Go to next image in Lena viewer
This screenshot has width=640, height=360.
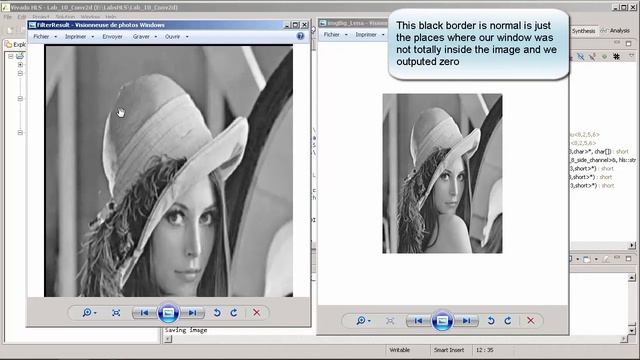(x=466, y=320)
